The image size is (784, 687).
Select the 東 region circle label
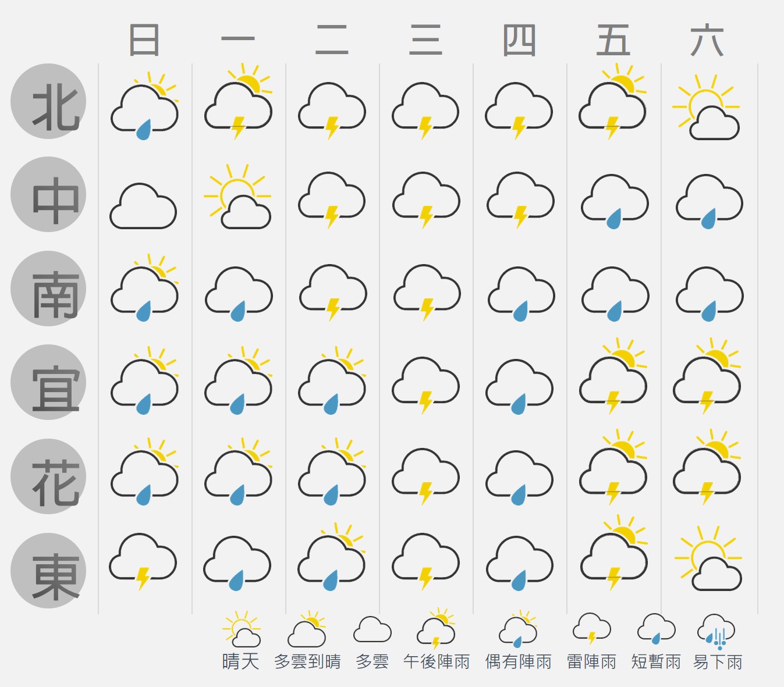coord(48,571)
